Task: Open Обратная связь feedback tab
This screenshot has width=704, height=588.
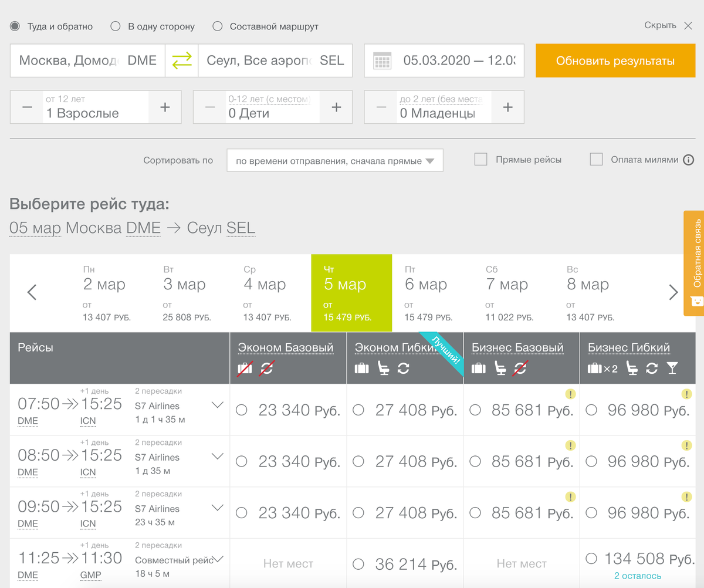Action: coord(694,263)
